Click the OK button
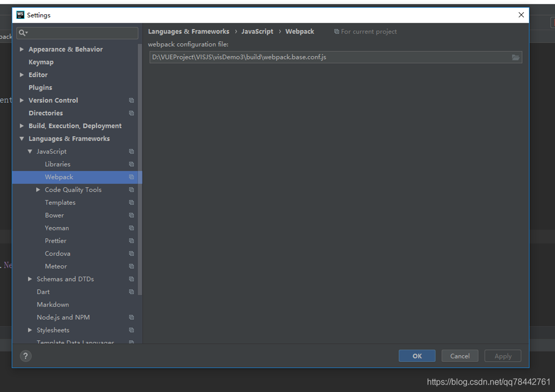The width and height of the screenshot is (555, 392). (417, 356)
